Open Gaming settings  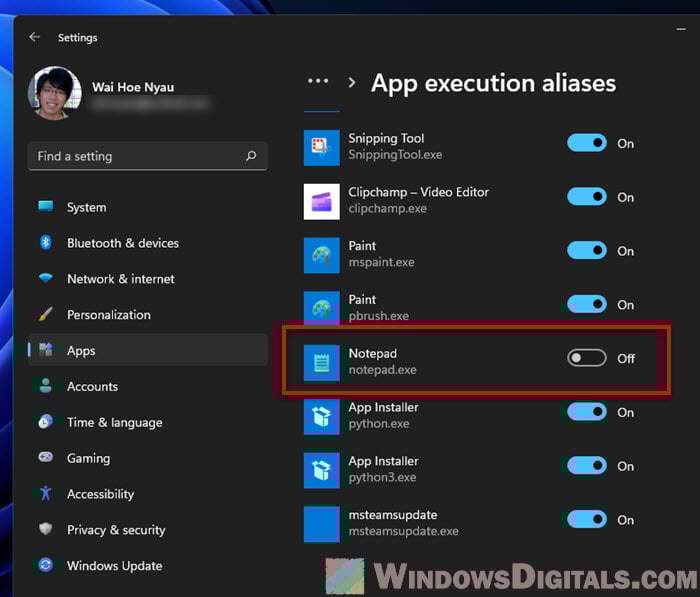click(x=147, y=458)
